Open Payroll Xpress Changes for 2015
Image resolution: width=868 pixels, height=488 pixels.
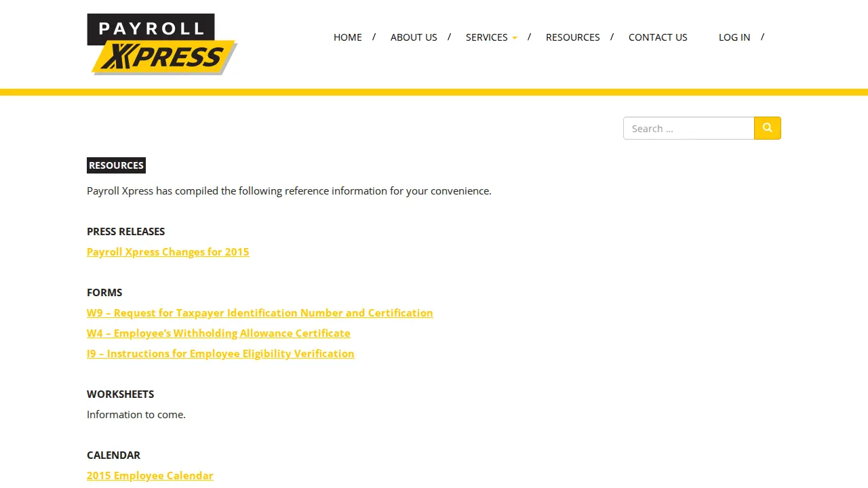168,251
